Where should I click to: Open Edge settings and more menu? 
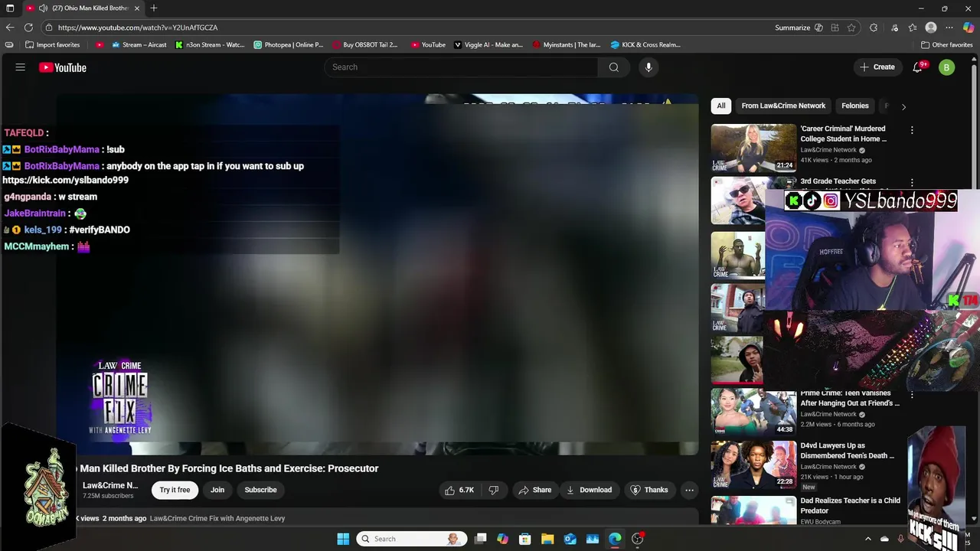click(949, 28)
